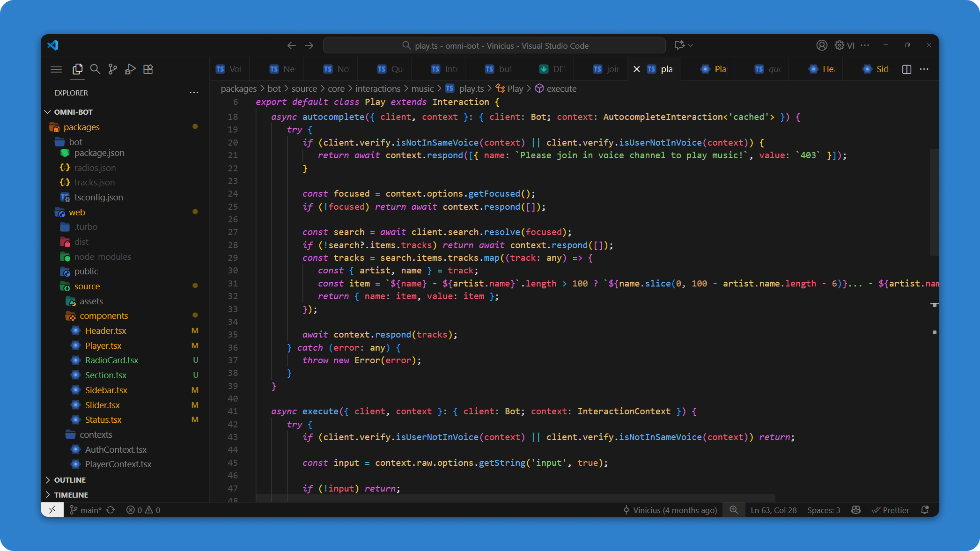Viewport: 980px width, 551px height.
Task: Click the synchronize changes icon
Action: 111,510
